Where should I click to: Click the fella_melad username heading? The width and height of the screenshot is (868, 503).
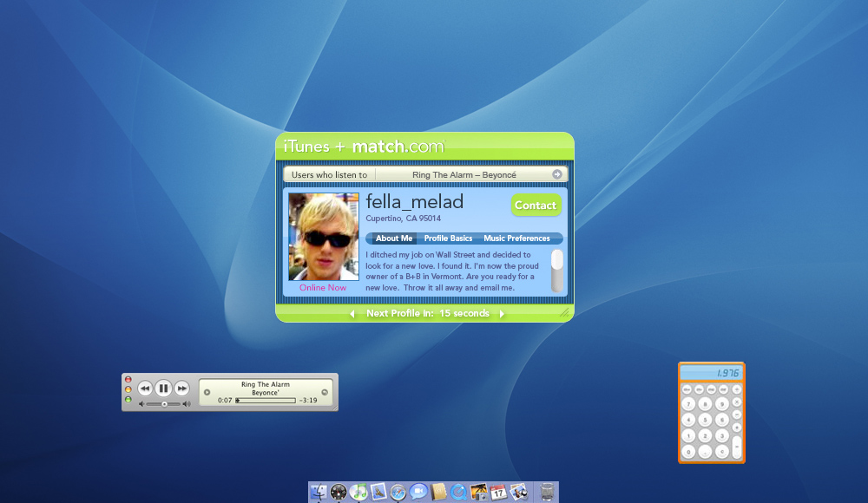(415, 202)
